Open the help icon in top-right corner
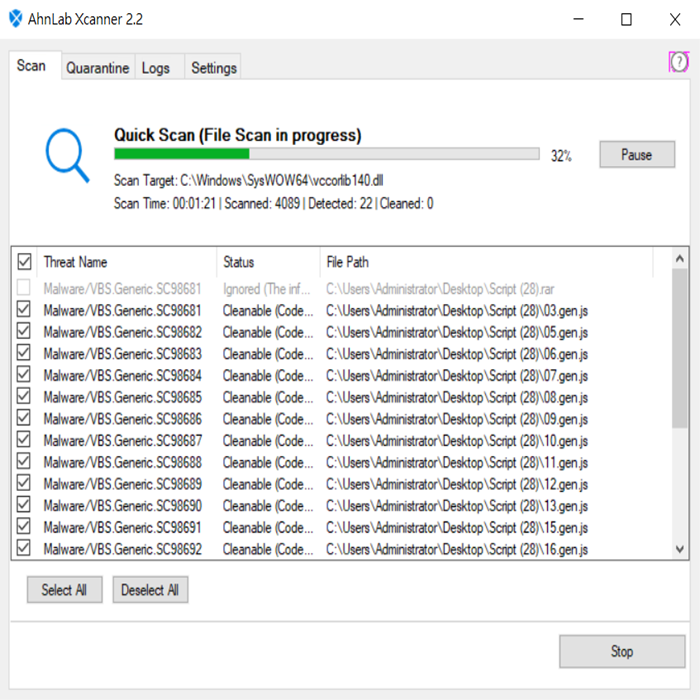The image size is (700, 700). [x=678, y=62]
